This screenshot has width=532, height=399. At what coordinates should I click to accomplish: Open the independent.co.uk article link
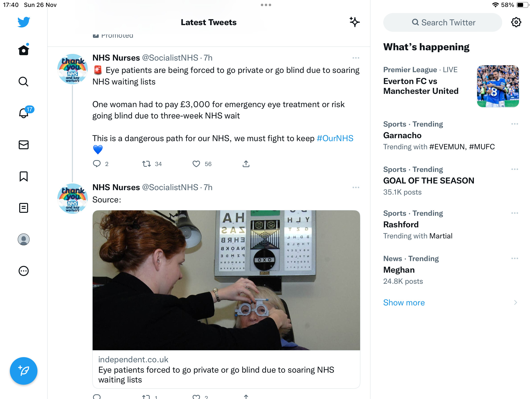pyautogui.click(x=226, y=299)
